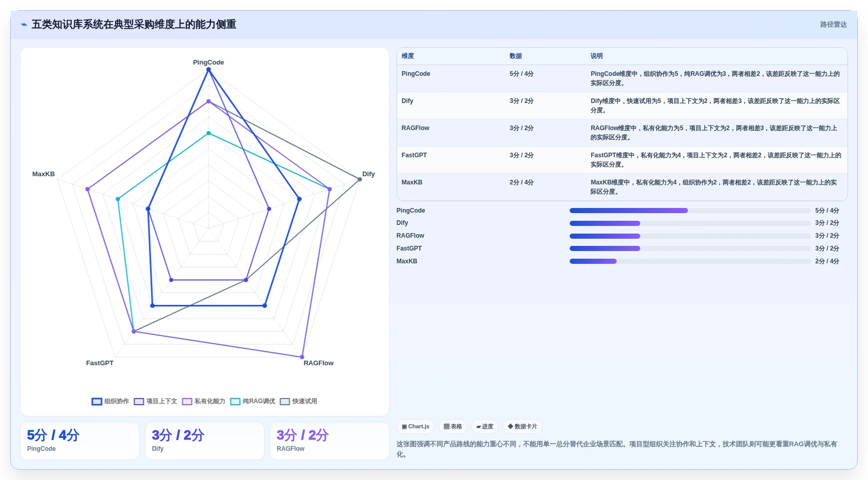Click the 进度 tag chip
Image resolution: width=868 pixels, height=480 pixels.
pos(485,426)
